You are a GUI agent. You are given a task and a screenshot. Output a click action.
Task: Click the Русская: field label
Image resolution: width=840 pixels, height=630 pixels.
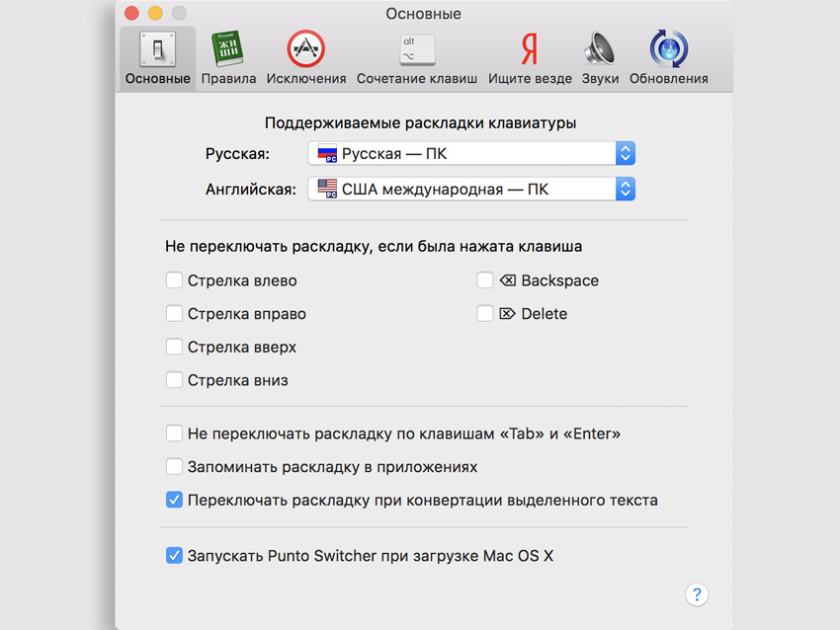pos(237,154)
